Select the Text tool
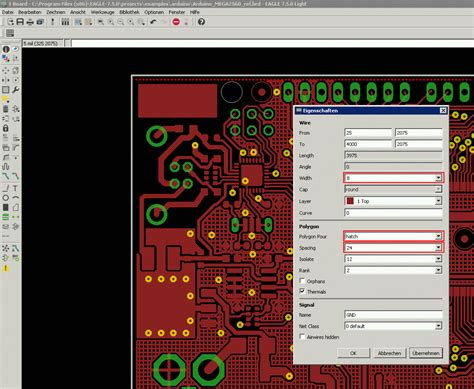The height and width of the screenshot is (389, 474). (x=15, y=188)
